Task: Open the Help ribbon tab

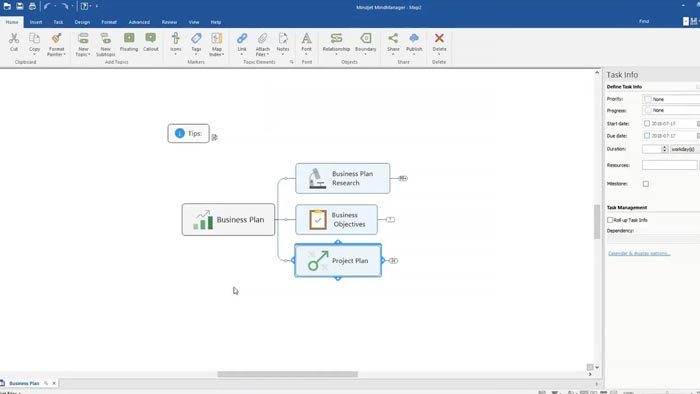Action: tap(216, 22)
